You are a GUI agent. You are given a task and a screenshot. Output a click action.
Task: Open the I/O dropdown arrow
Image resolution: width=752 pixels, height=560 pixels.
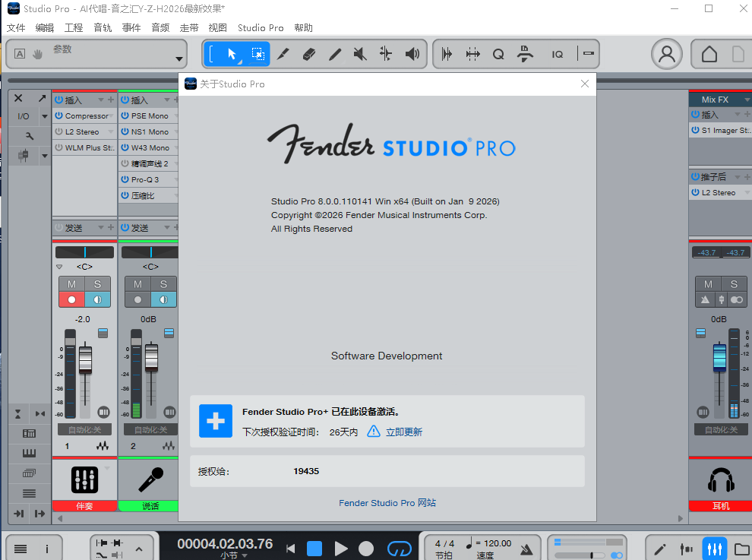(45, 116)
